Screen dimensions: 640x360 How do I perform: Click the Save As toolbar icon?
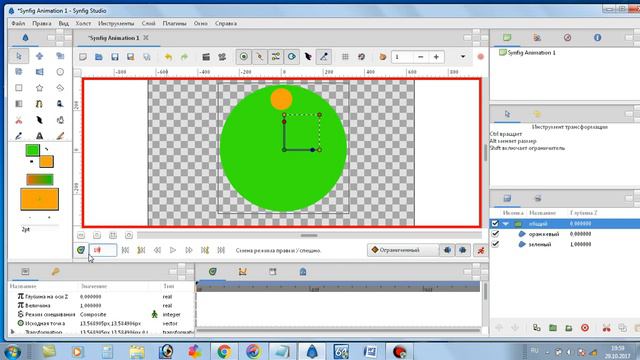[x=131, y=57]
